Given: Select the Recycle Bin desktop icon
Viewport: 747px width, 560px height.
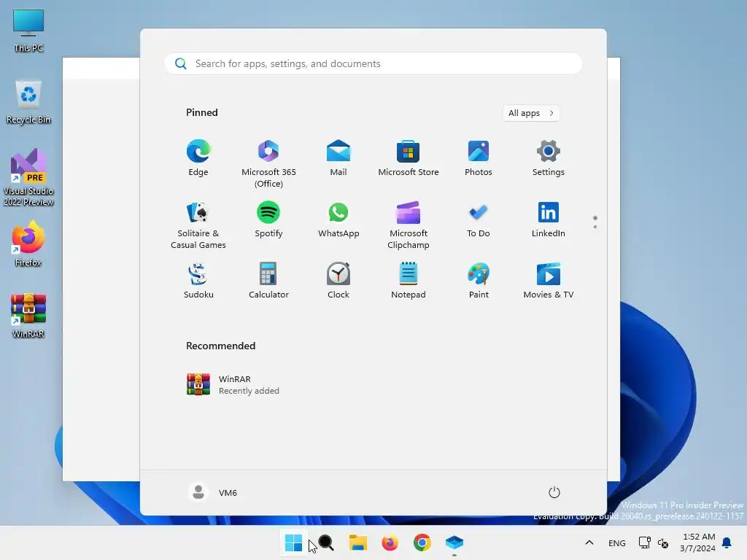Looking at the screenshot, I should (x=28, y=102).
